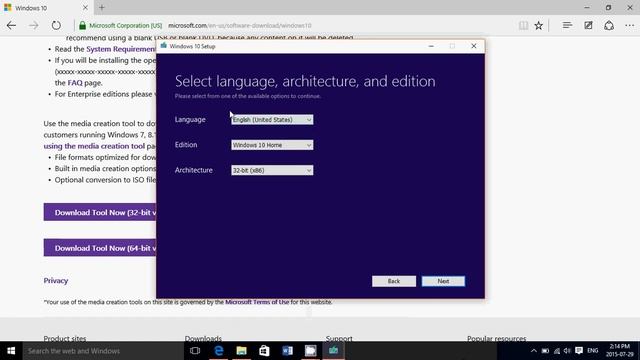Click the Edge address bar URL
The image size is (640, 360).
(x=240, y=25)
